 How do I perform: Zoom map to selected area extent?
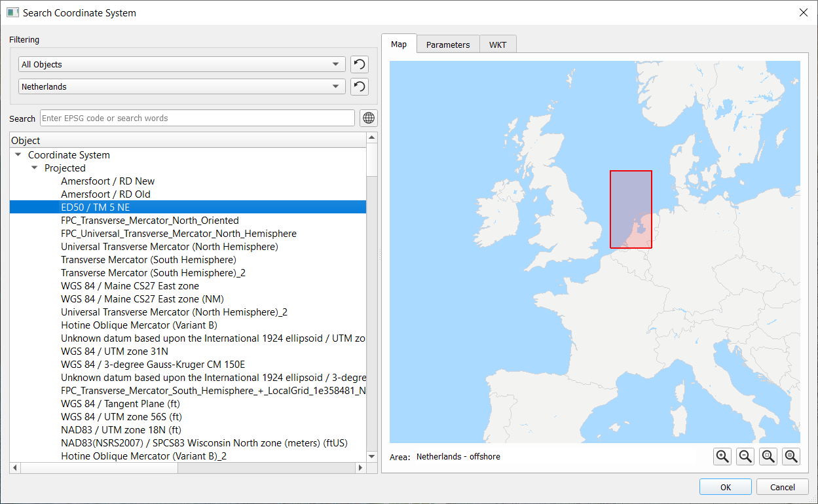[769, 456]
